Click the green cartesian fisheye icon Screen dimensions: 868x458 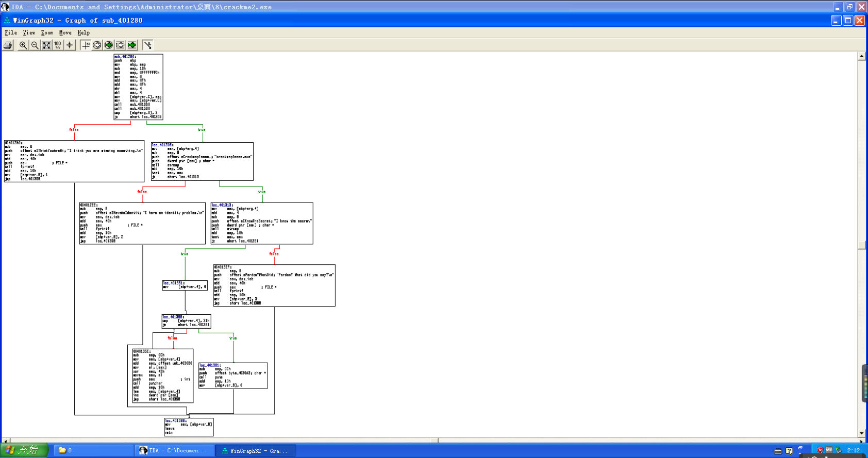(x=132, y=45)
